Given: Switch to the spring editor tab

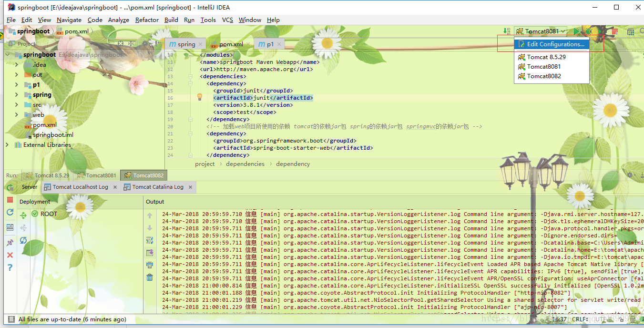Looking at the screenshot, I should coord(186,44).
